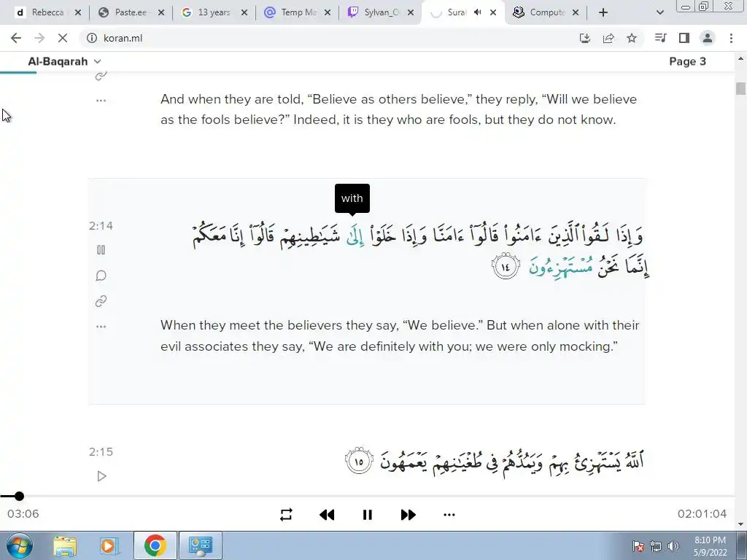Share this page icon

608,38
